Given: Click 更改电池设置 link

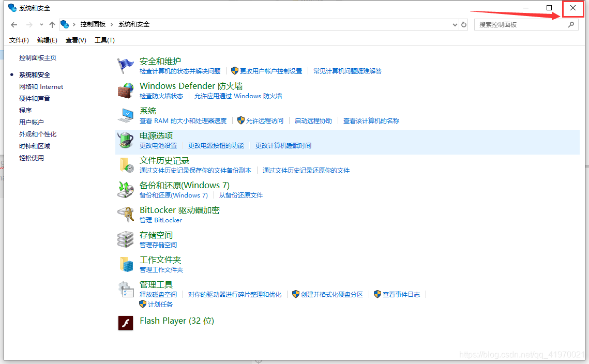Looking at the screenshot, I should [x=158, y=146].
